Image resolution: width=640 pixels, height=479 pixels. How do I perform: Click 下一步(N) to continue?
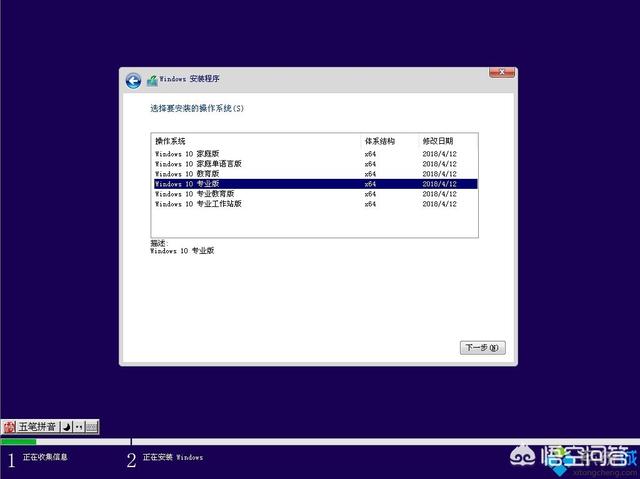[482, 348]
